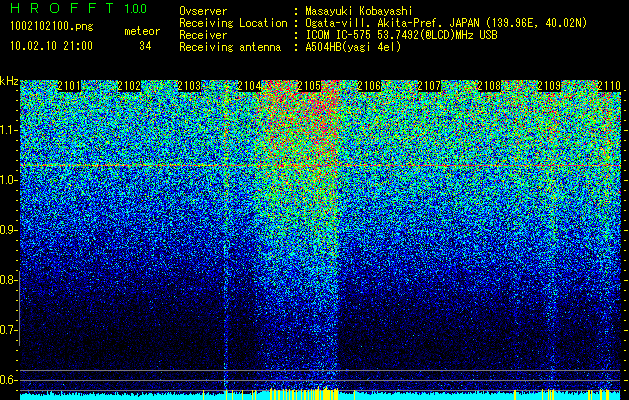This screenshot has height=400, width=629.
Task: Click the HROFFT 1.0.0 title text
Action: [78, 8]
